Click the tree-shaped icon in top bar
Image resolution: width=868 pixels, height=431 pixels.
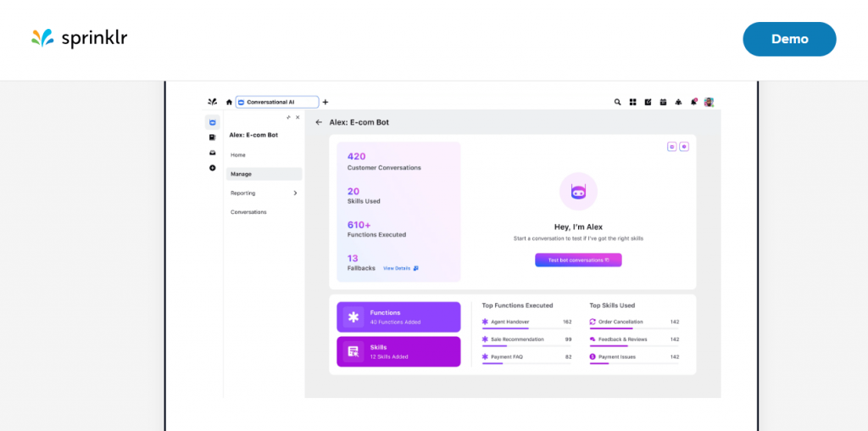pyautogui.click(x=678, y=102)
